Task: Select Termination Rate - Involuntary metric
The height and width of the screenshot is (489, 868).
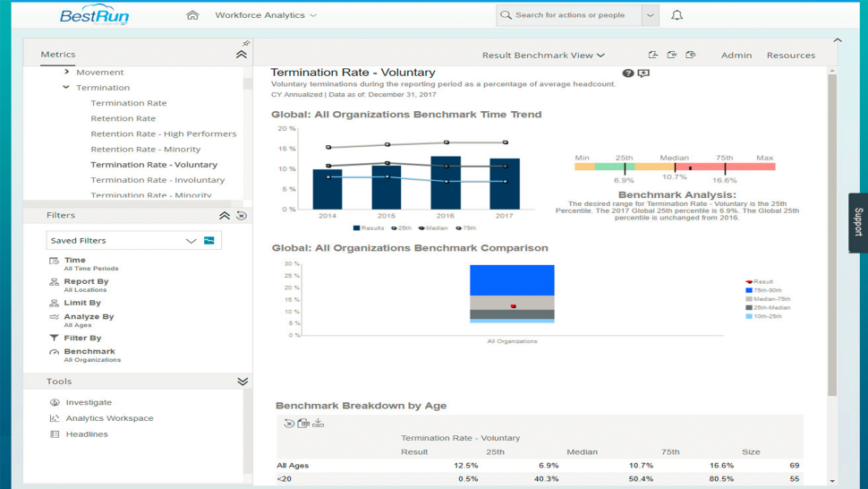Action: [157, 180]
